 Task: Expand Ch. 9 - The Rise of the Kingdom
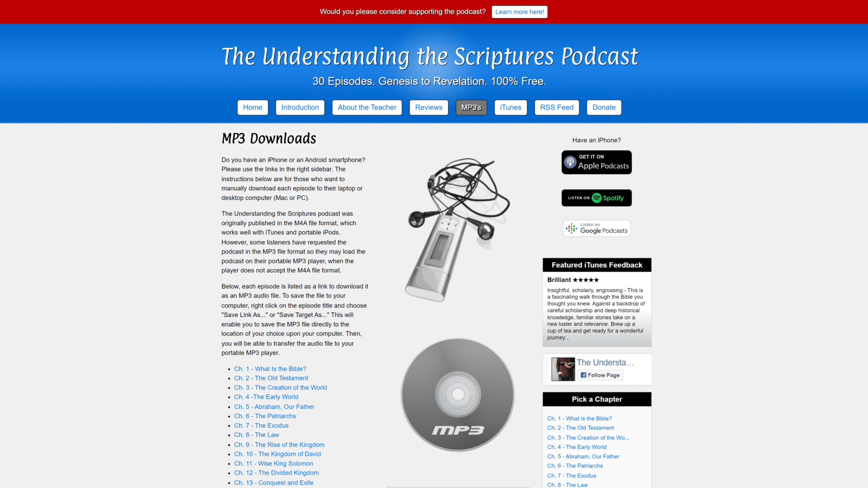(x=279, y=445)
